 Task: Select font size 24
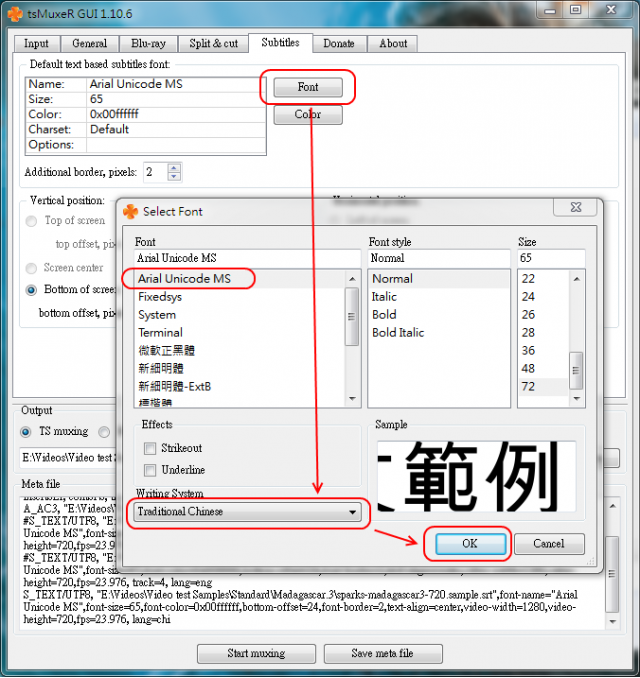click(544, 297)
